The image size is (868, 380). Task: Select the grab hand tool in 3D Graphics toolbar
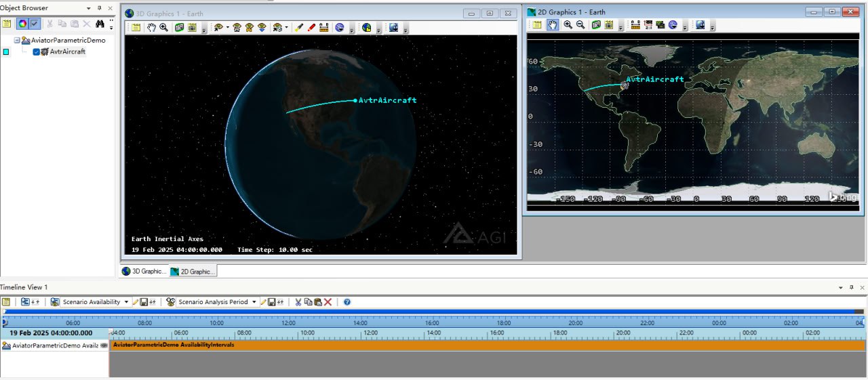[152, 28]
